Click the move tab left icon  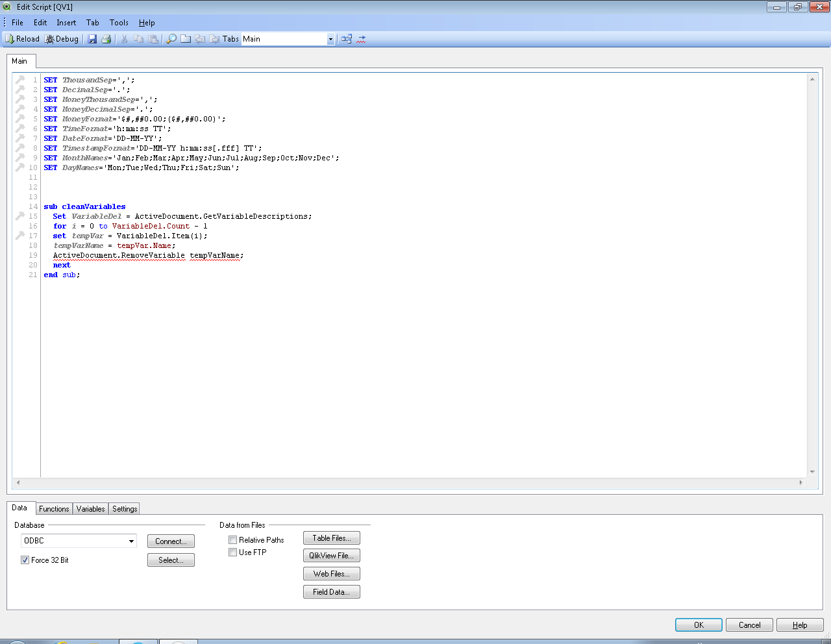coord(200,39)
